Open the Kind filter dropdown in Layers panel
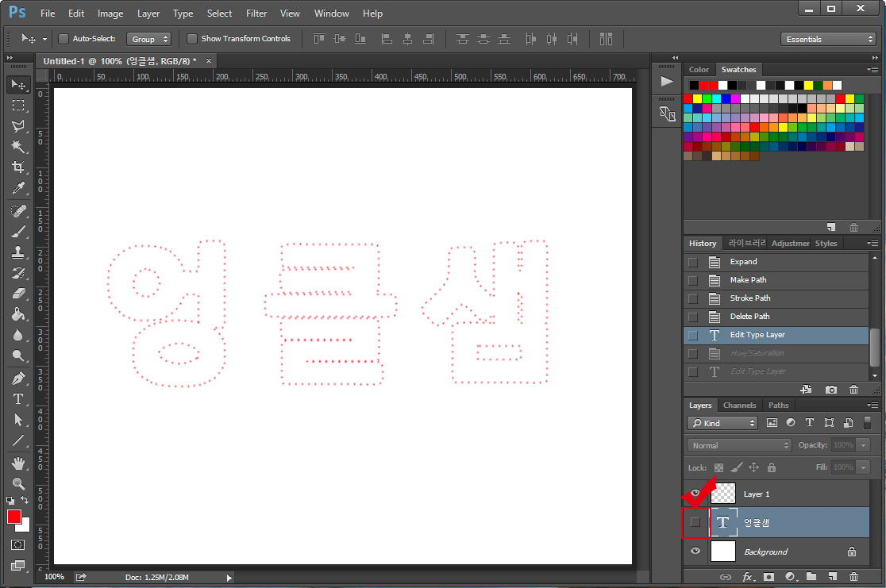The height and width of the screenshot is (588, 886). coord(722,423)
